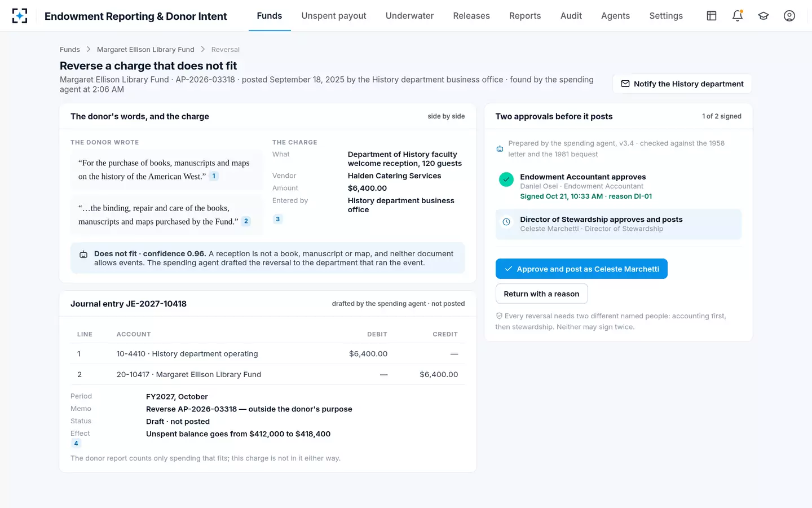Open the layout panel icon in header
Screen dimensions: 812x508
click(x=712, y=16)
